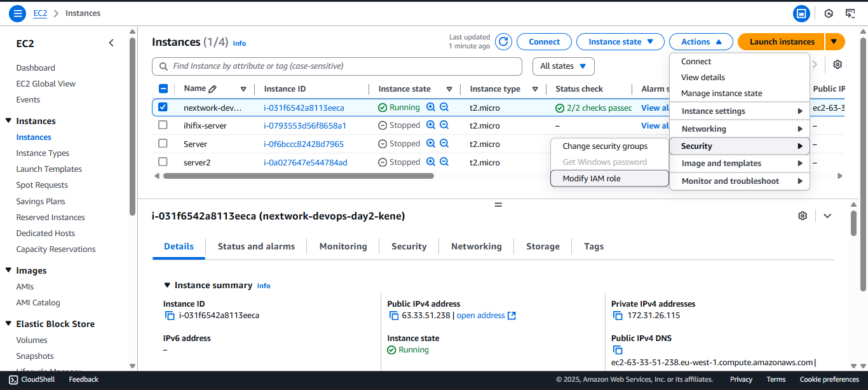Check the Server instance checkbox

163,144
